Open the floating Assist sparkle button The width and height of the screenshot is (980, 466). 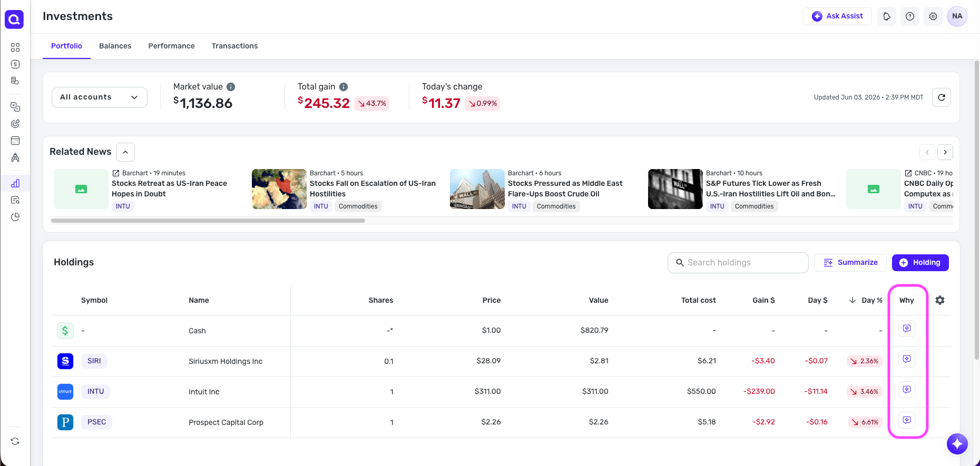pos(957,444)
